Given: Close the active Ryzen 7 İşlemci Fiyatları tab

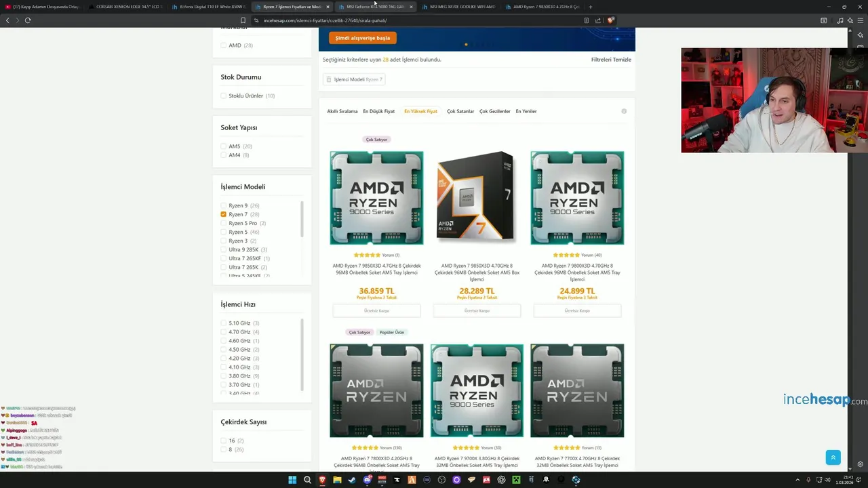Looking at the screenshot, I should point(328,7).
